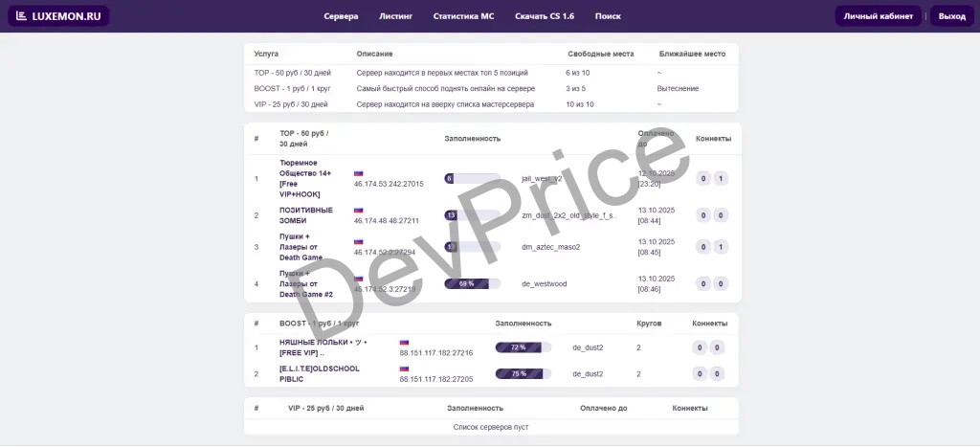Image resolution: width=980 pixels, height=447 pixels.
Task: Click the Russian flag for 46.174.53.242:27015
Action: pos(358,173)
